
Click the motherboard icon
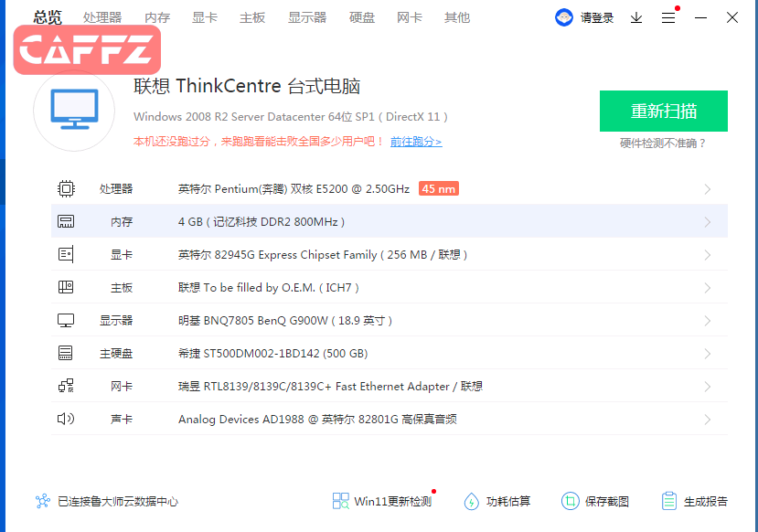tap(66, 288)
